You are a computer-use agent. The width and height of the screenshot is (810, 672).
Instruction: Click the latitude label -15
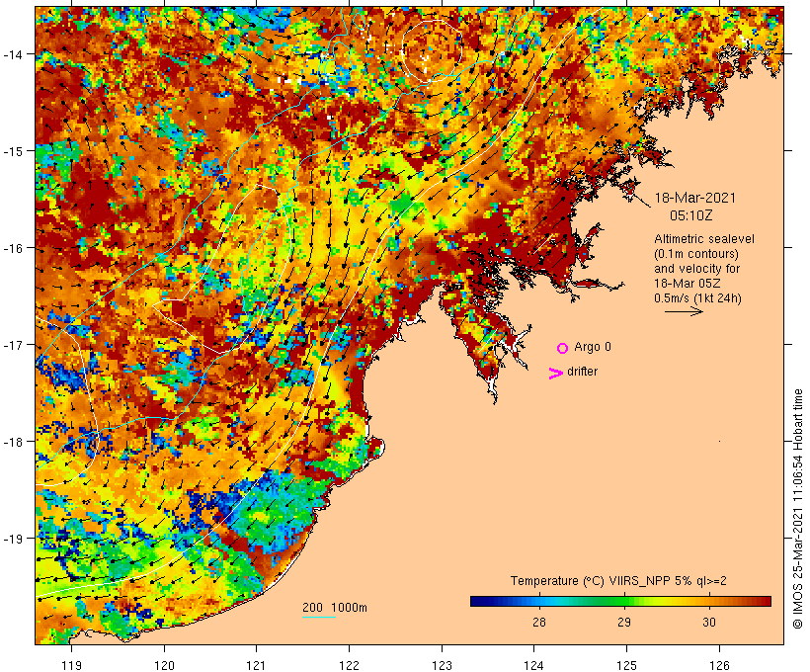[12, 151]
